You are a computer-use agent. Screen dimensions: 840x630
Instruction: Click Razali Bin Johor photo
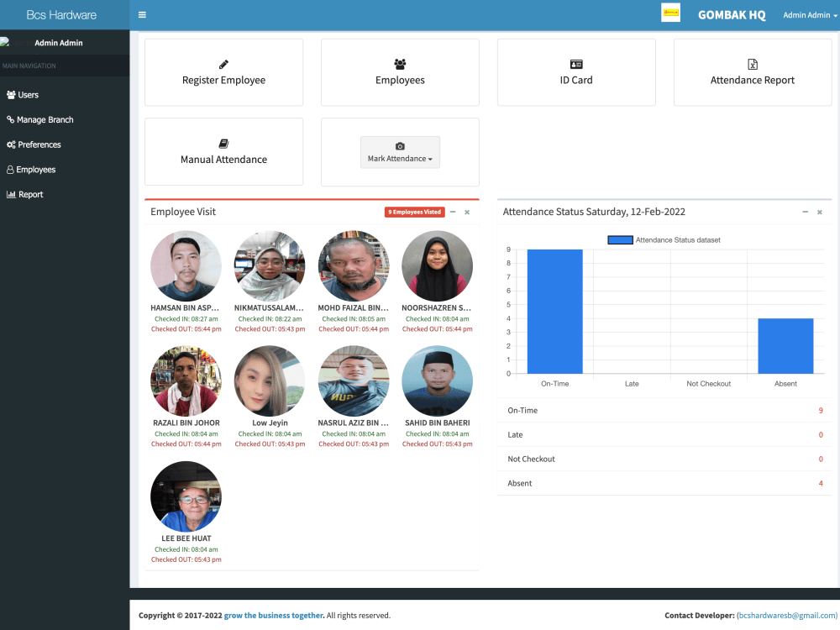point(186,381)
